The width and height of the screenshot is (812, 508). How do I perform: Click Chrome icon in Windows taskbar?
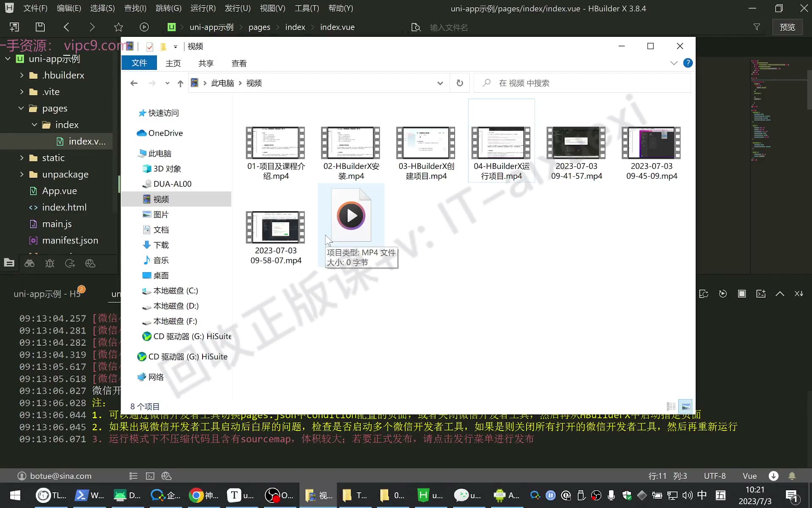click(196, 495)
